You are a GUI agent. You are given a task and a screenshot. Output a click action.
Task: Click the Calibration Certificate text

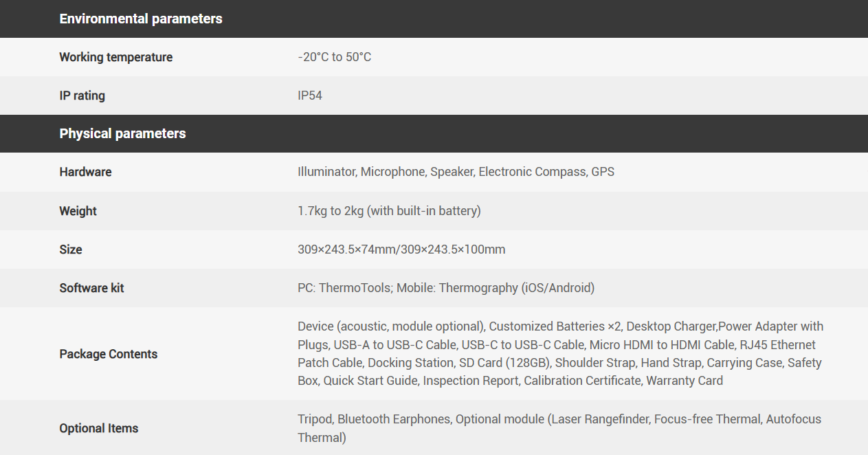pyautogui.click(x=581, y=380)
